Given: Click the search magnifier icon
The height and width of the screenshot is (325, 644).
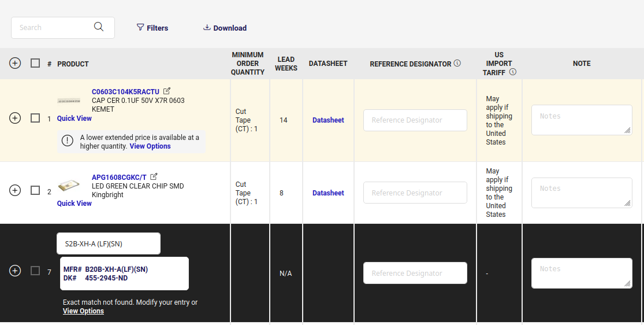Looking at the screenshot, I should click(99, 27).
